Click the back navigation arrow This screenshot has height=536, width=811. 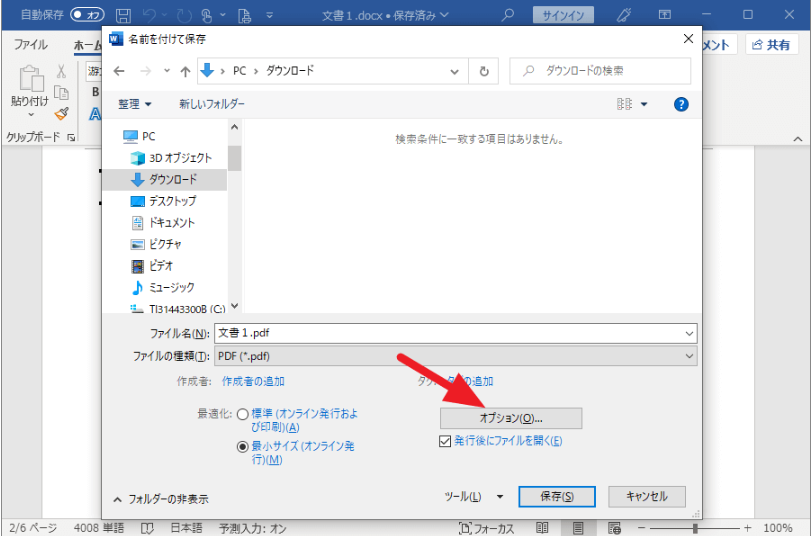click(119, 71)
